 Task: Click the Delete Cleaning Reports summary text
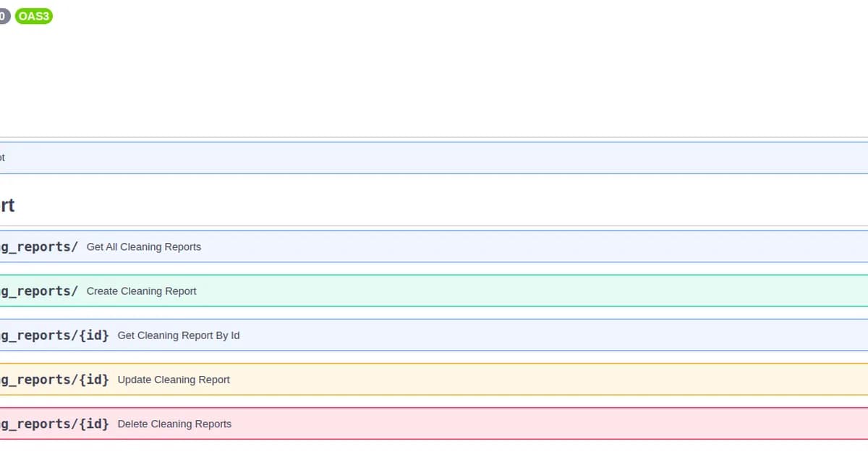(173, 424)
